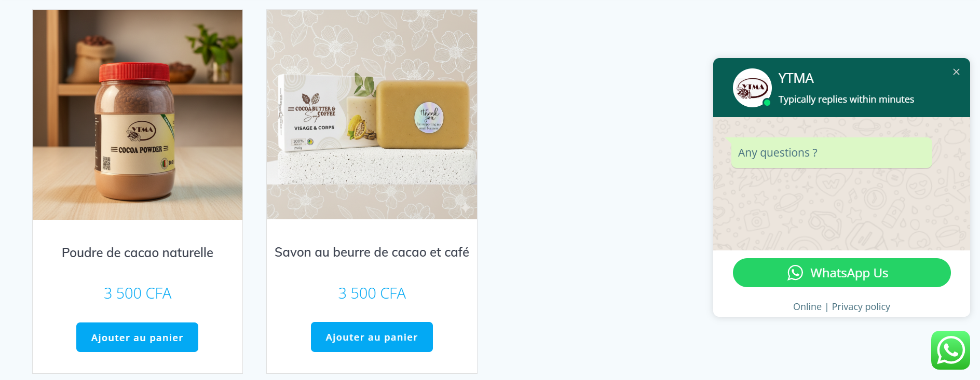Open the Privacy policy link

861,306
